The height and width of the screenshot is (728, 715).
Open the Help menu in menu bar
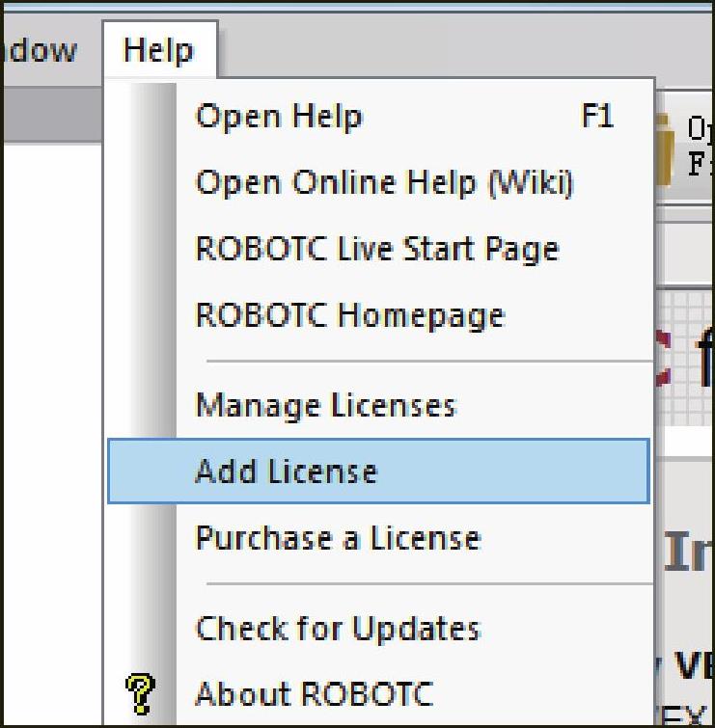pyautogui.click(x=159, y=50)
